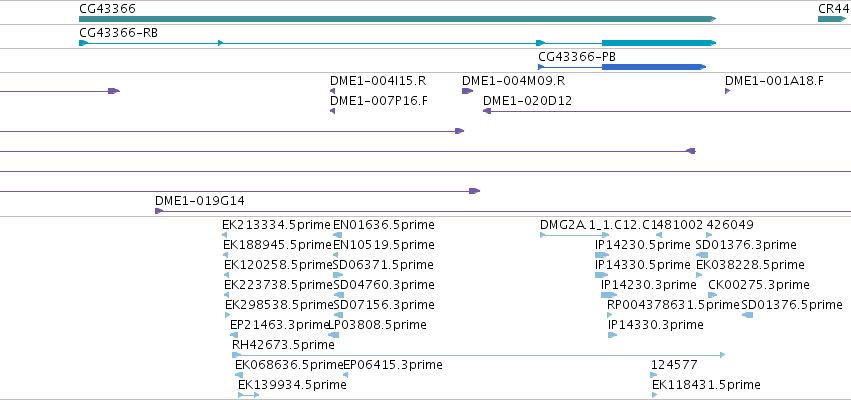Select the DME1-001A18.F clone label
Image resolution: width=851 pixels, height=400 pixels.
tap(774, 81)
